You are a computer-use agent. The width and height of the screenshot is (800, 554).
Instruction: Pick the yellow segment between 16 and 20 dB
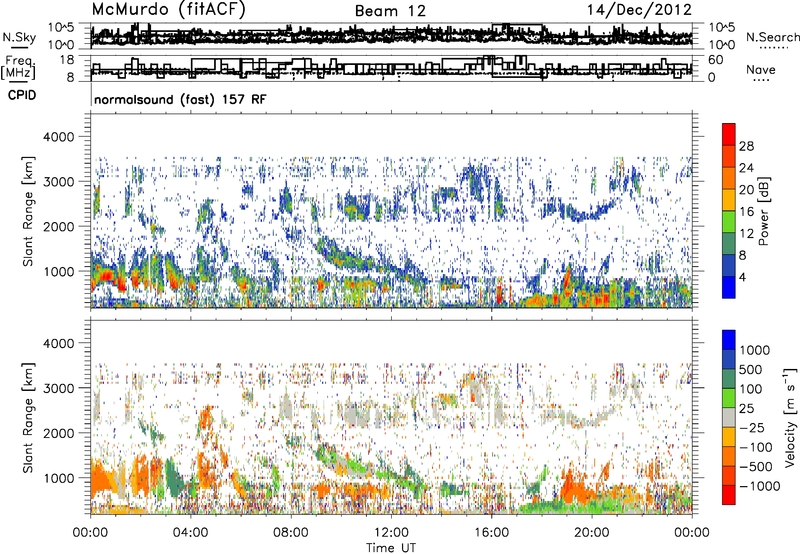729,199
